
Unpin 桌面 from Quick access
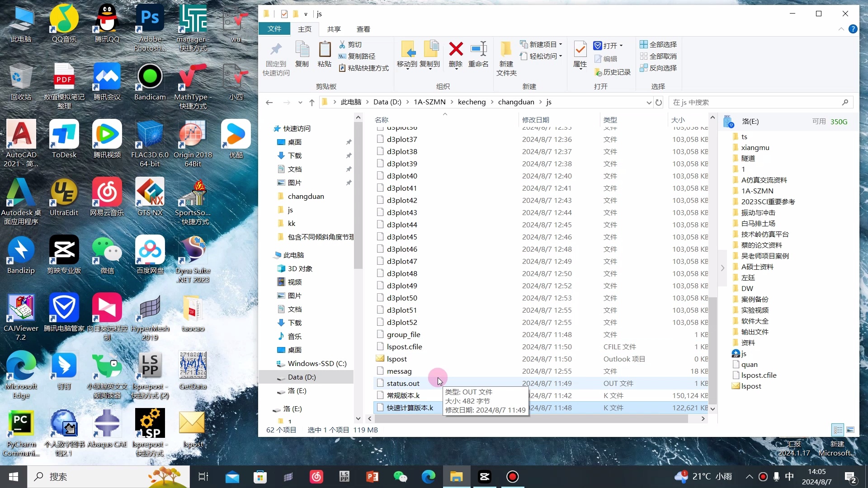[349, 141]
